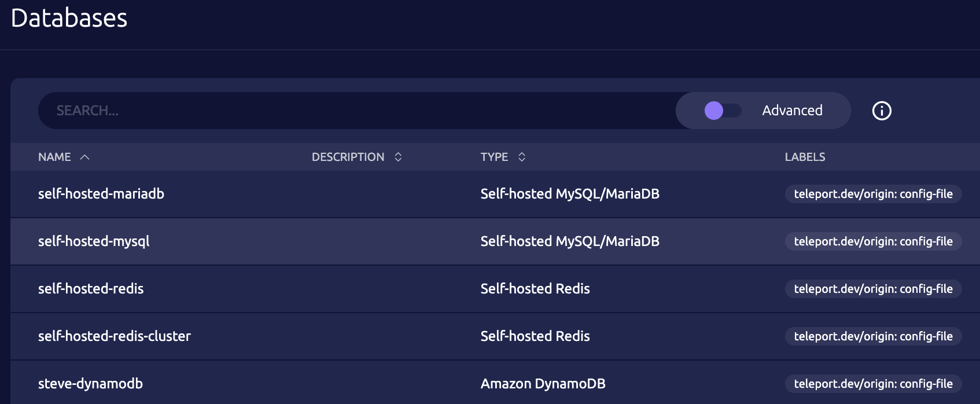
Task: Click the DESCRIPTION column sort icon
Action: click(398, 157)
